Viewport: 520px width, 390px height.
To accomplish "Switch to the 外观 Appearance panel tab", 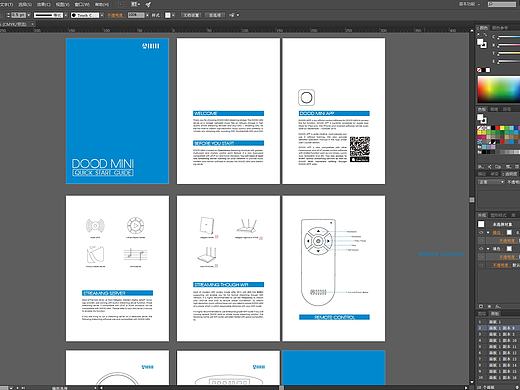I will coord(482,215).
